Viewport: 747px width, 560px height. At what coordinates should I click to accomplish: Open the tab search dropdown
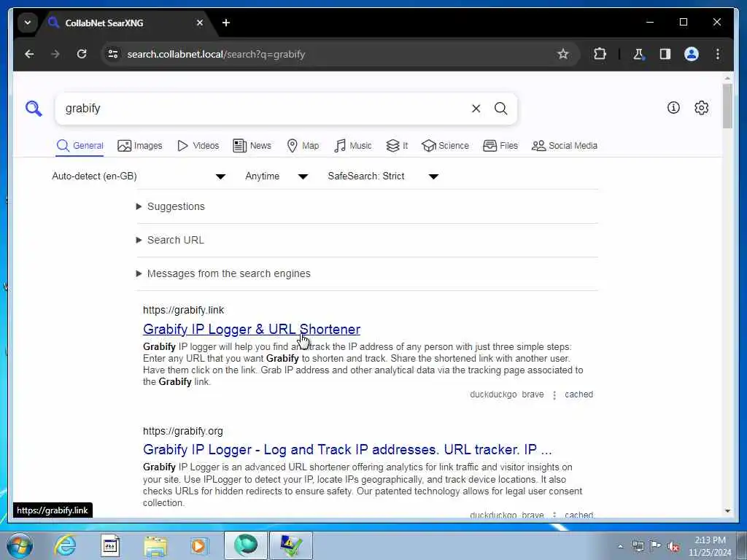(28, 23)
